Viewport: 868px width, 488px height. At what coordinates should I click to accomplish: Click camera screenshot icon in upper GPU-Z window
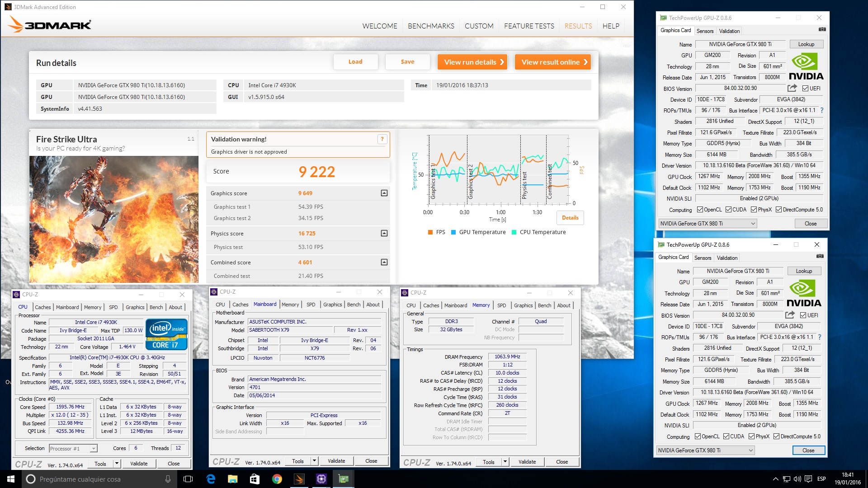(822, 29)
